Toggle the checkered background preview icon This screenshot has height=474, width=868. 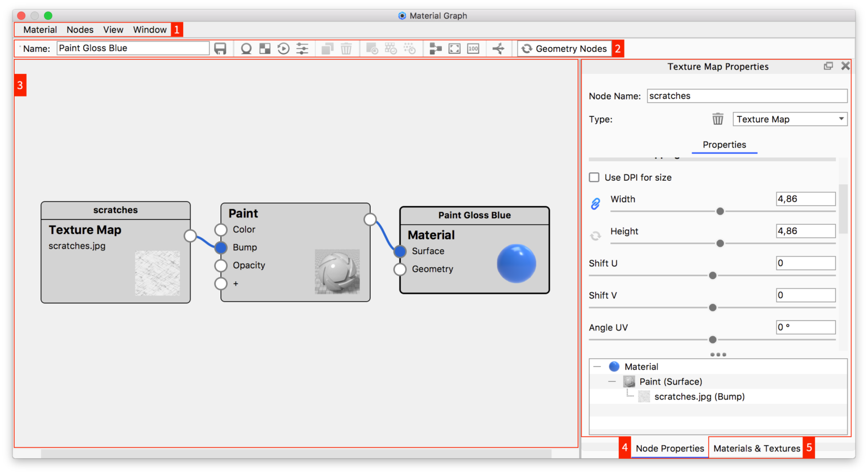click(x=264, y=49)
